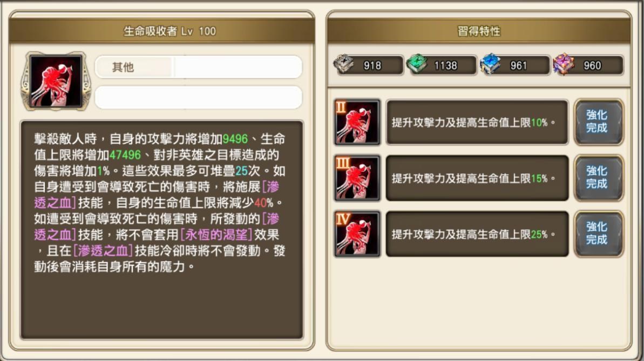Select the tier II trait icon
The image size is (644, 361).
[357, 122]
